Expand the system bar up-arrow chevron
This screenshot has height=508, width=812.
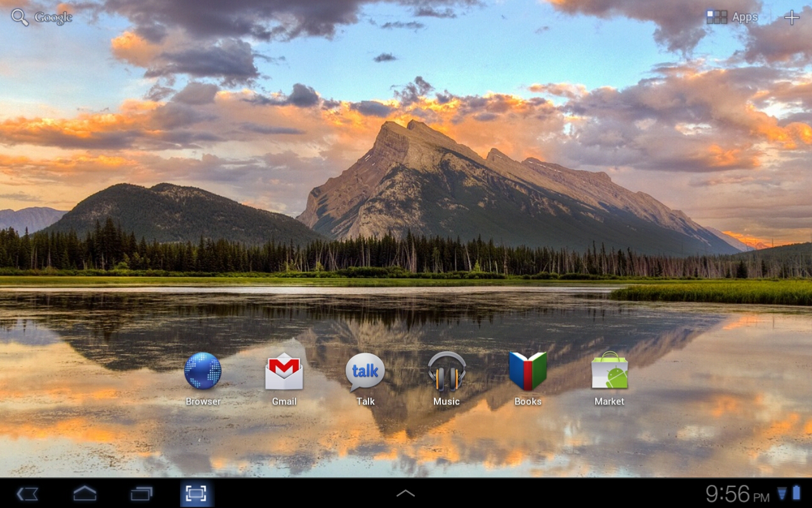click(x=405, y=493)
